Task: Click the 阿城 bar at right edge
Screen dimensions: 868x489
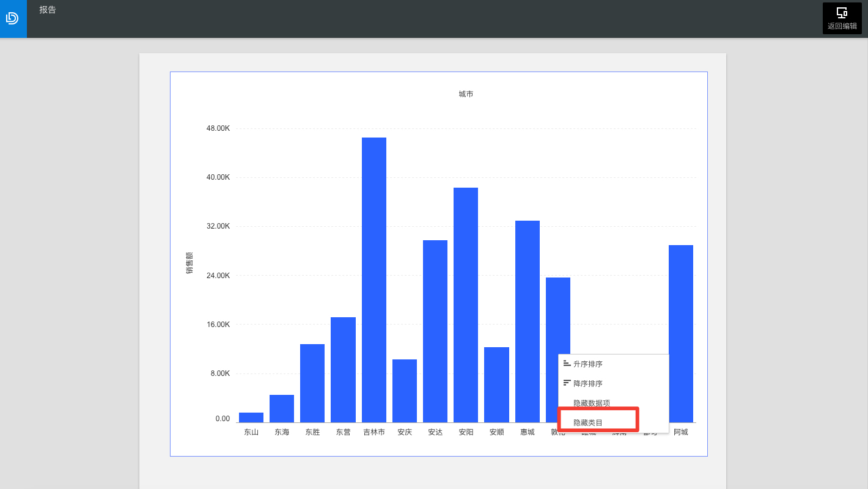Action: pos(681,334)
